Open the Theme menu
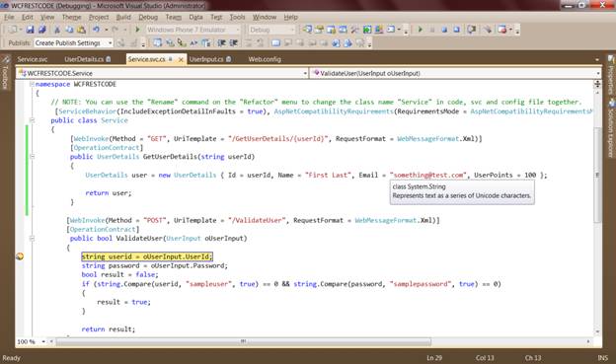Image resolution: width=616 pixels, height=364 pixels. tap(71, 18)
